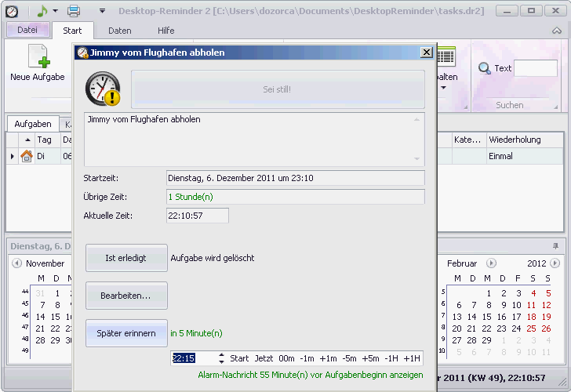
Task: Click the 00m time shortcut
Action: click(x=286, y=358)
